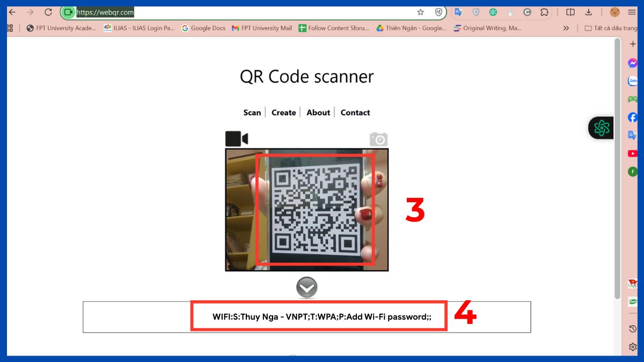Open the About tab
This screenshot has height=362, width=644.
(318, 113)
